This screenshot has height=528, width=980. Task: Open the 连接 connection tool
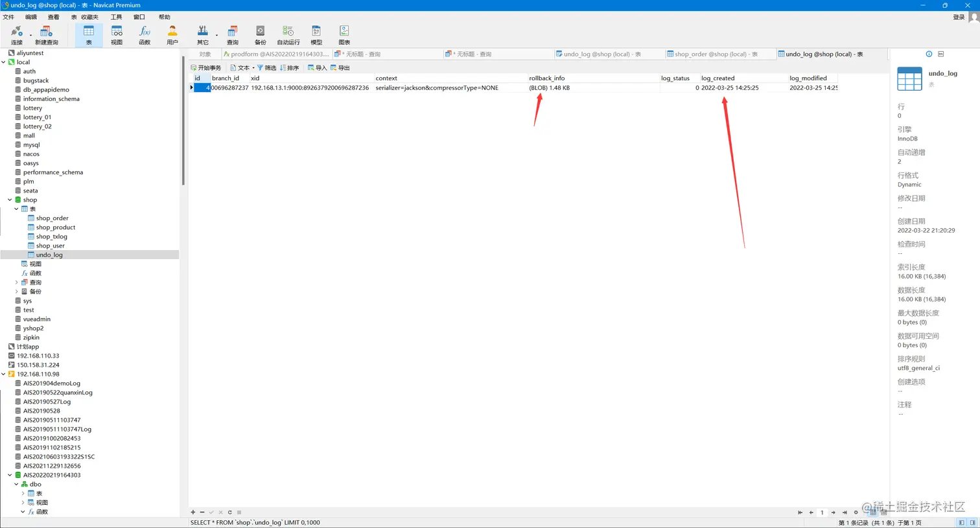coord(16,35)
